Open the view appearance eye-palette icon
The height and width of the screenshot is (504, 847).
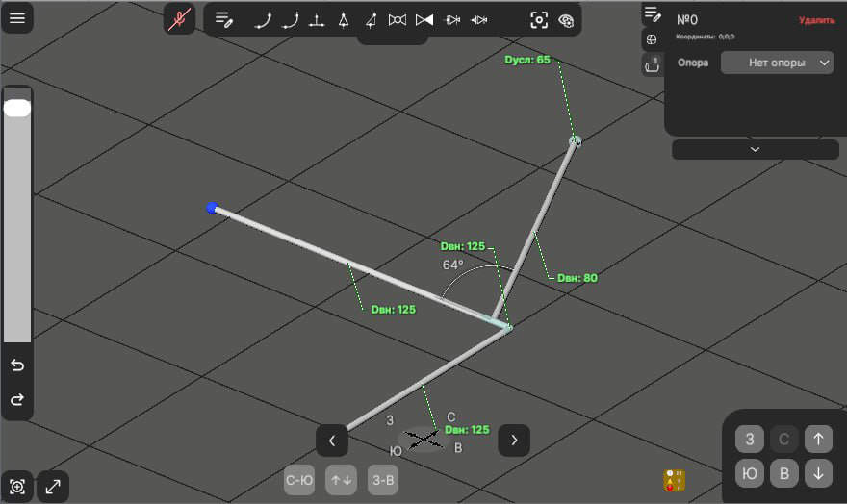pyautogui.click(x=566, y=20)
